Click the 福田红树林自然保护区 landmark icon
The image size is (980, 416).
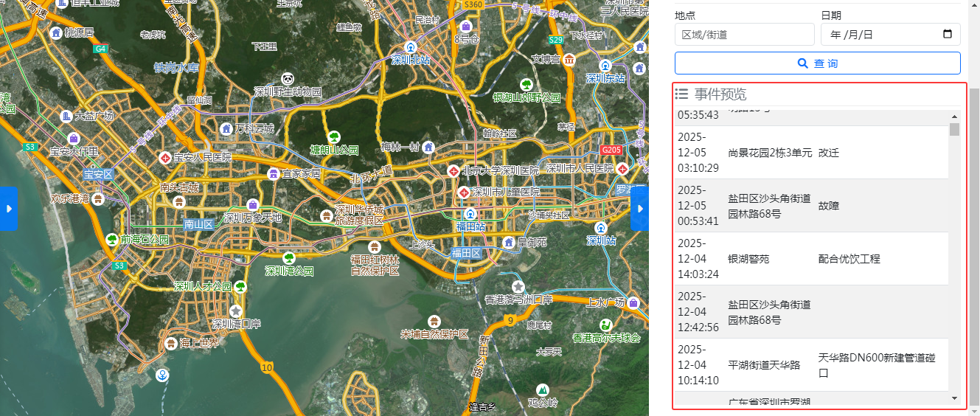pos(375,246)
